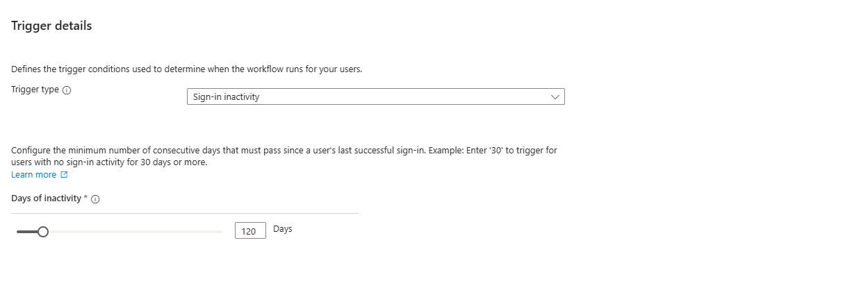Click the divider line under Days of inactivity
868x288 pixels.
[185, 214]
